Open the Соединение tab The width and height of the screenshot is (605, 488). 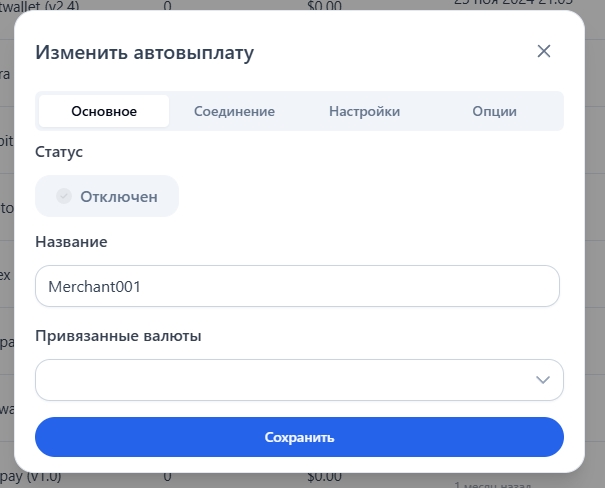[x=234, y=111]
